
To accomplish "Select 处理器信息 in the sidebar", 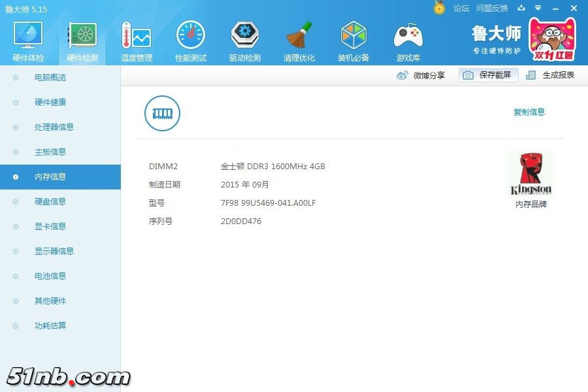I will 54,127.
